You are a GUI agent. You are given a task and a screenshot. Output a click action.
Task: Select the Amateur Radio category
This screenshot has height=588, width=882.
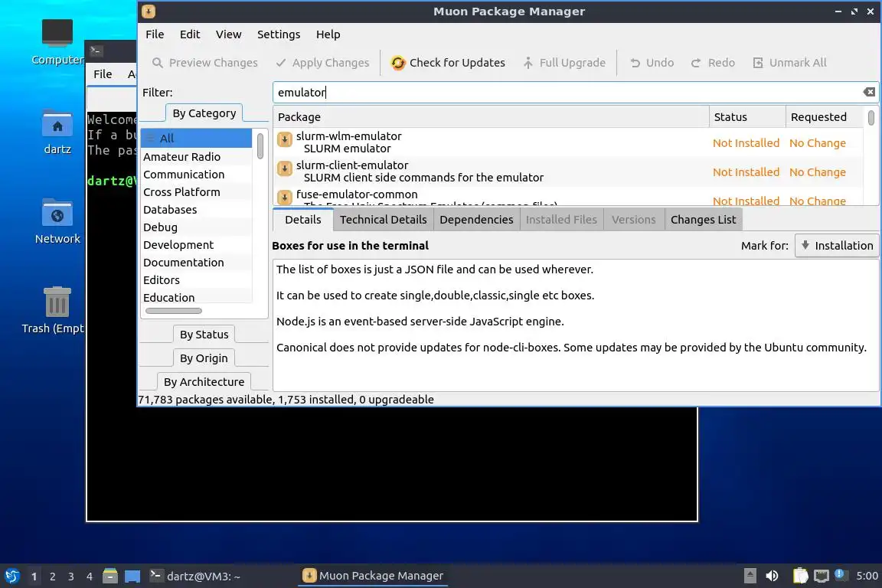point(197,156)
